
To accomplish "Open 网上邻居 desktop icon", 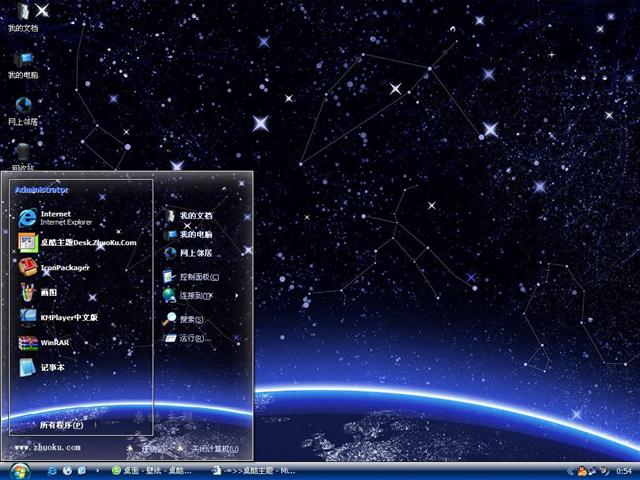I will tap(23, 109).
